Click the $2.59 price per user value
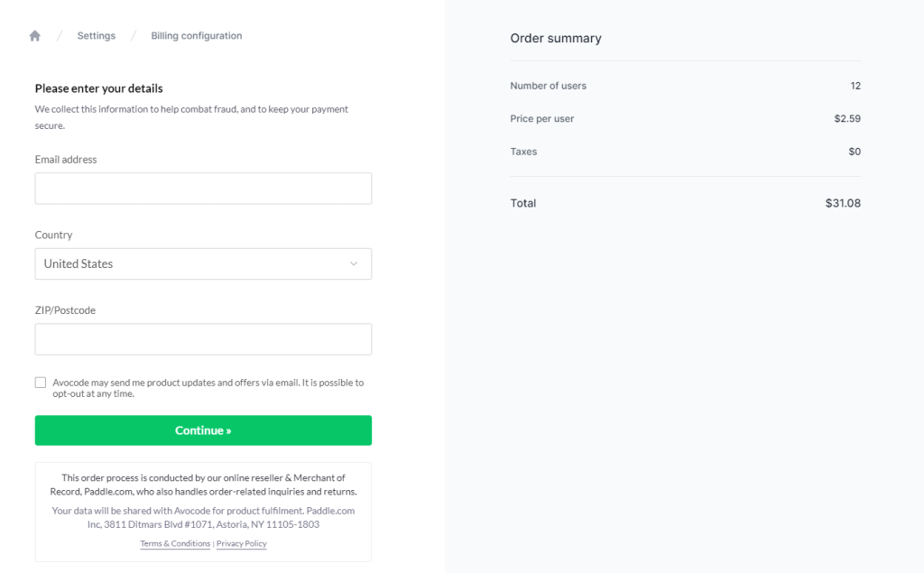 tap(847, 119)
